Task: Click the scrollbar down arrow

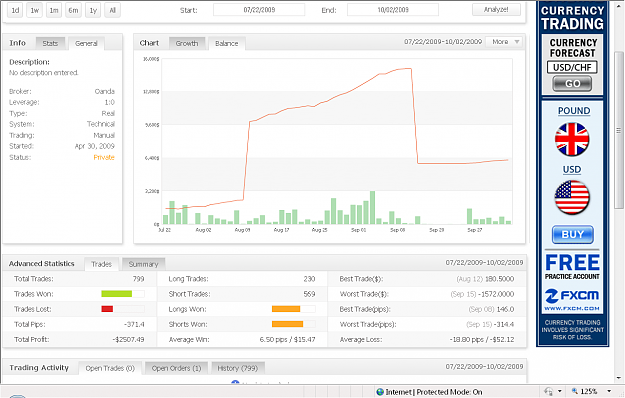Action: (619, 378)
